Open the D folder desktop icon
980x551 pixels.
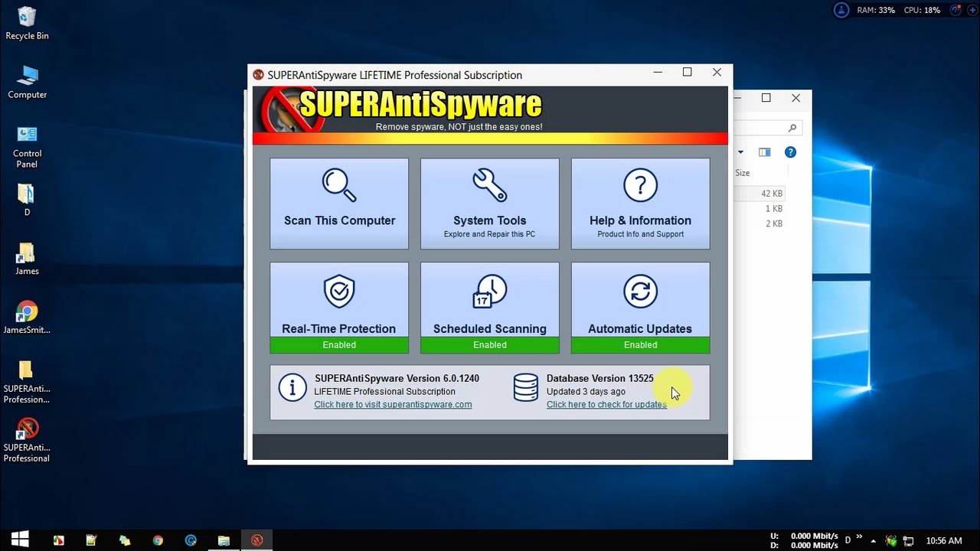(27, 200)
